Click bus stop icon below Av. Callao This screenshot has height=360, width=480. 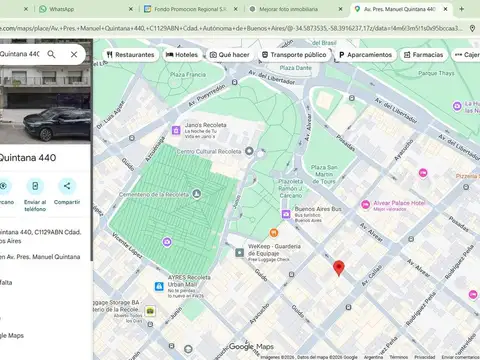click(348, 307)
